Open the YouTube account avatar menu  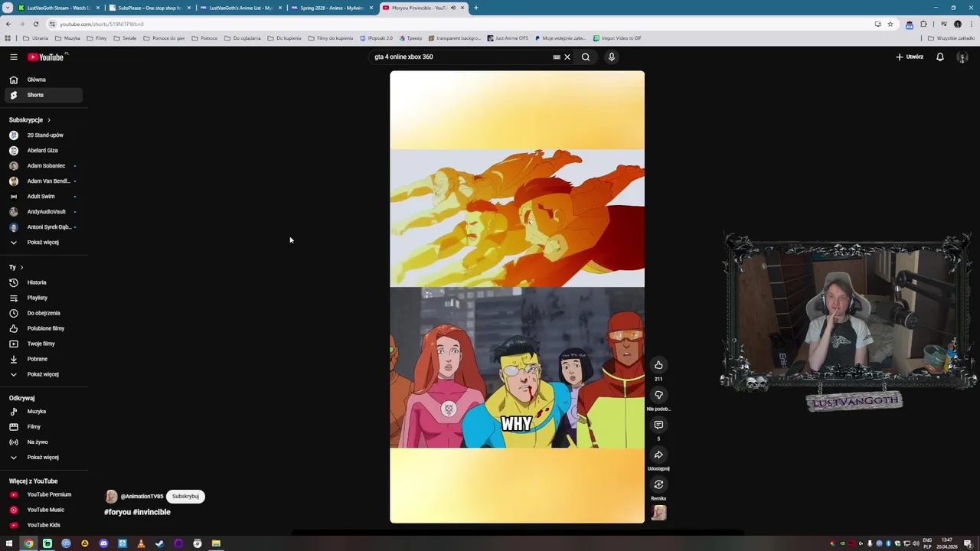pos(962,57)
